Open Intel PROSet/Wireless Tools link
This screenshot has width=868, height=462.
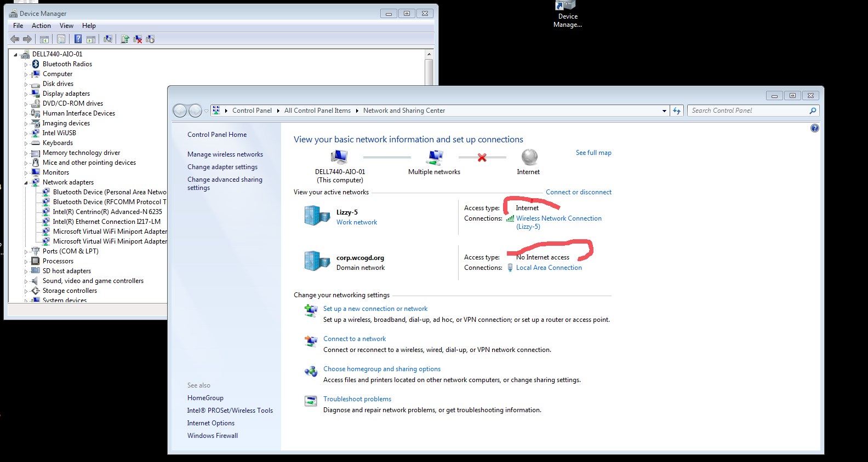(x=230, y=411)
